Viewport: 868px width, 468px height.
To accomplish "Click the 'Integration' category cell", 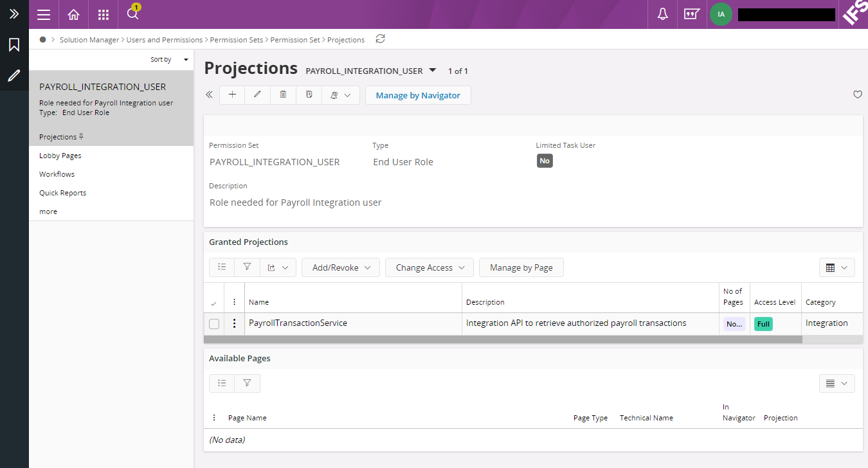I will (x=826, y=323).
